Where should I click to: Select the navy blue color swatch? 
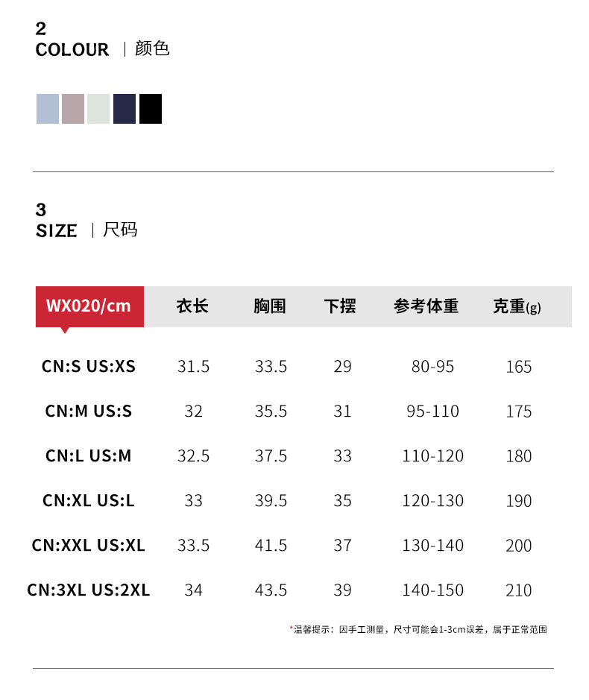pyautogui.click(x=125, y=109)
